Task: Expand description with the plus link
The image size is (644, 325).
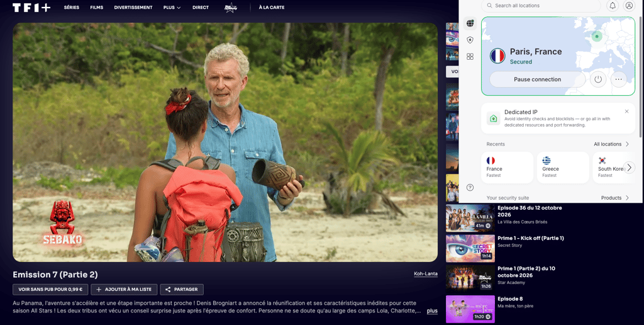Action: [432, 311]
